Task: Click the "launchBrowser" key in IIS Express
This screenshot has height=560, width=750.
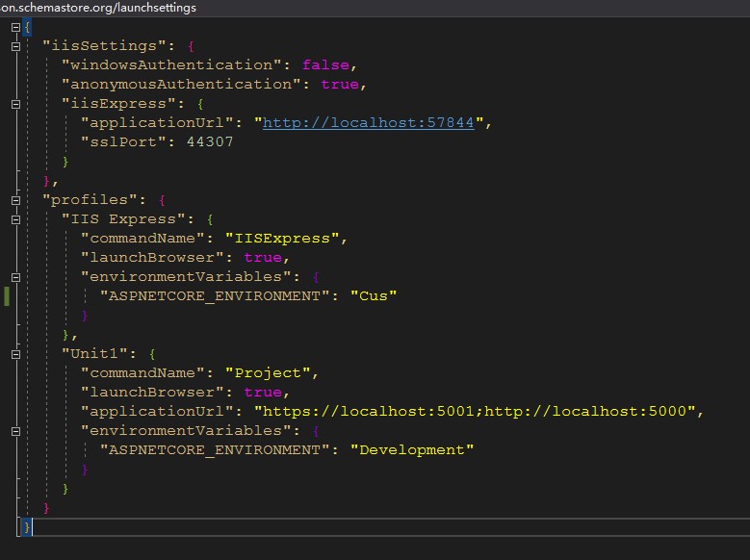Action: coord(152,257)
